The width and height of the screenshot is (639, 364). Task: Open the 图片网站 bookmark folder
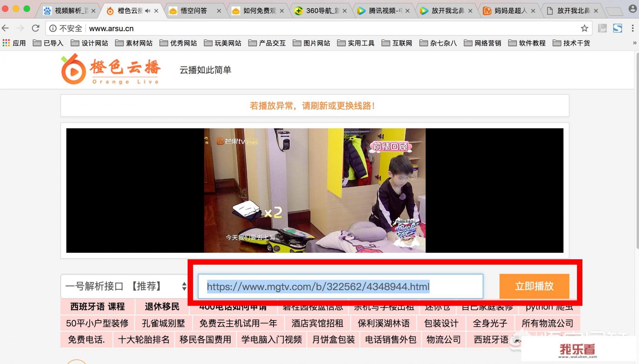coord(311,43)
